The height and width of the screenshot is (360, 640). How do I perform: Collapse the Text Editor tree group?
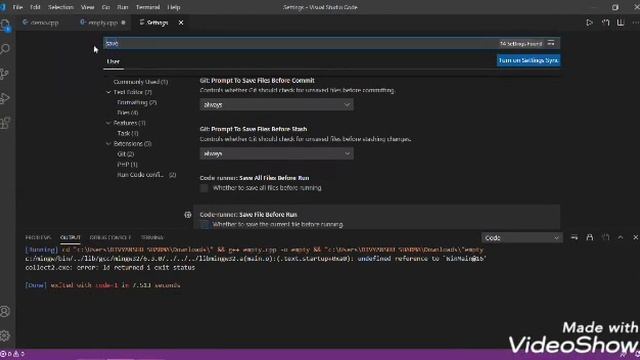tap(109, 92)
